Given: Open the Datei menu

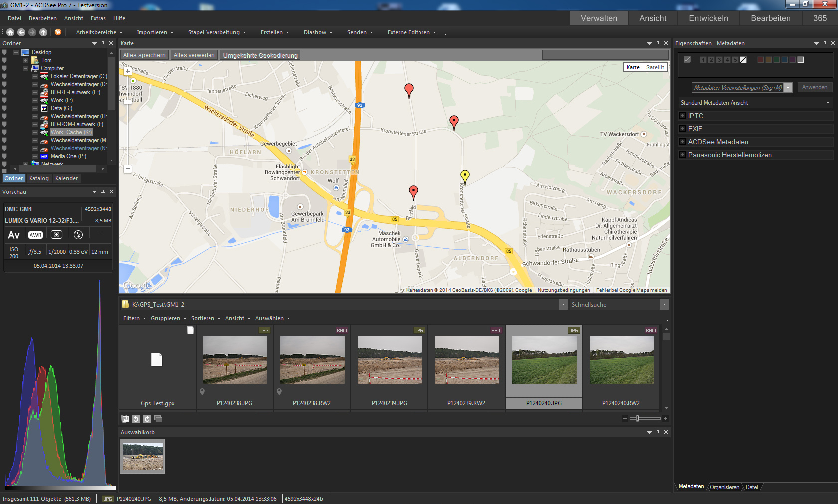Looking at the screenshot, I should [15, 18].
